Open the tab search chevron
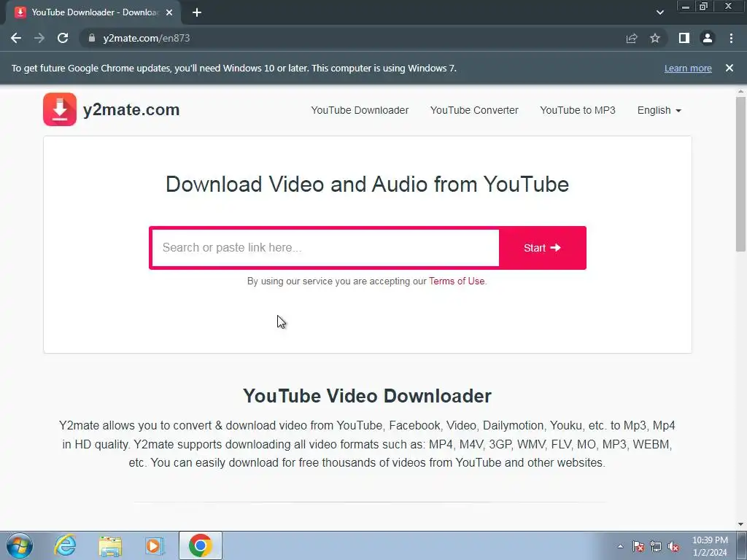Screen dimensions: 747x560 [659, 12]
